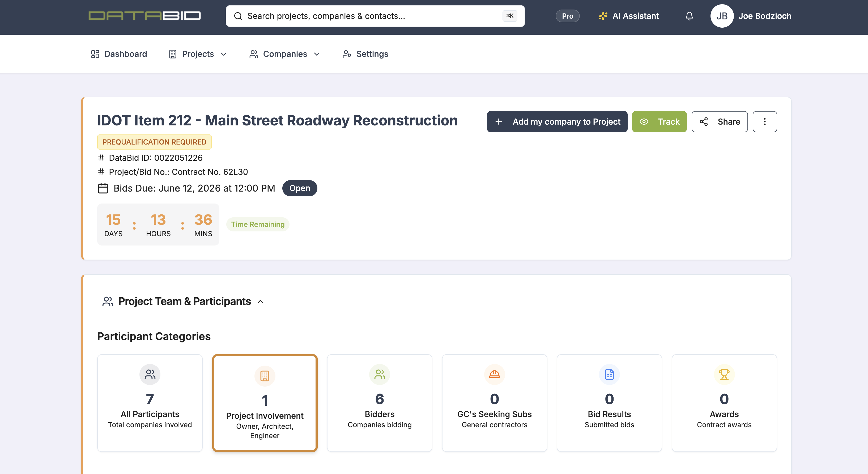Click the Bidders people icon
This screenshot has height=474, width=868.
(379, 374)
